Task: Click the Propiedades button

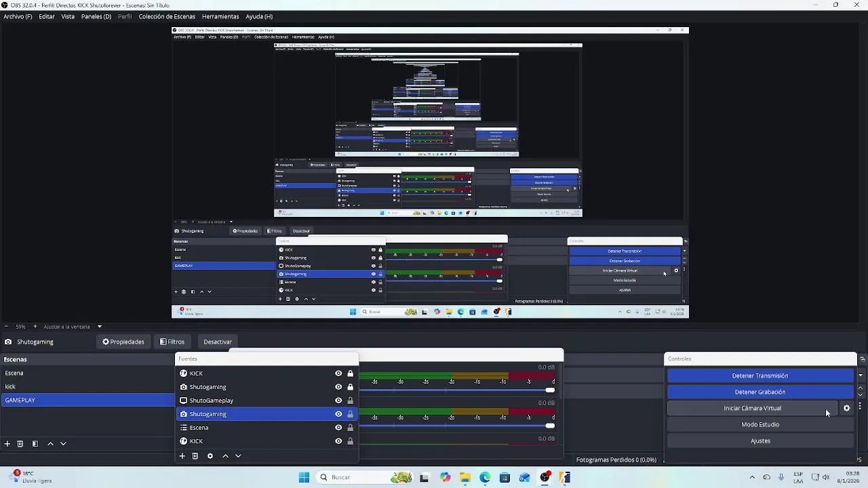Action: point(123,342)
